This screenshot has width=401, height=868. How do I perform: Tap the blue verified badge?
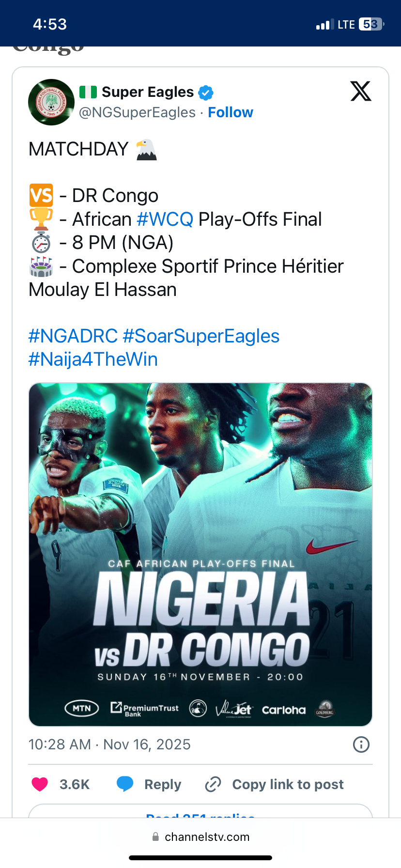tap(206, 92)
